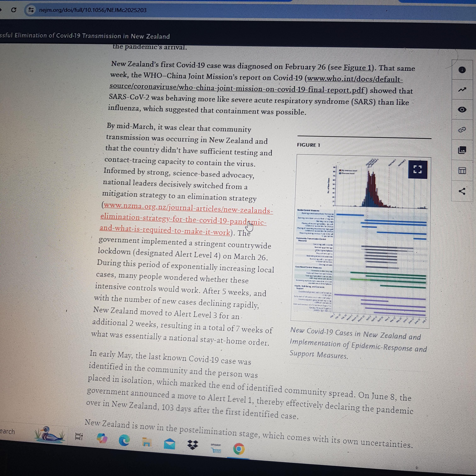Click the eye icon in the sidebar

(462, 110)
